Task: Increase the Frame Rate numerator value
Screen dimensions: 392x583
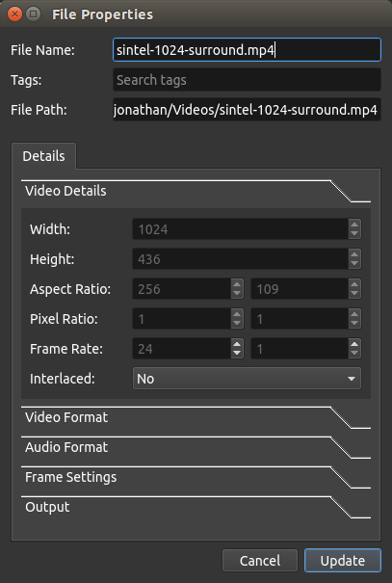Action: click(x=237, y=344)
